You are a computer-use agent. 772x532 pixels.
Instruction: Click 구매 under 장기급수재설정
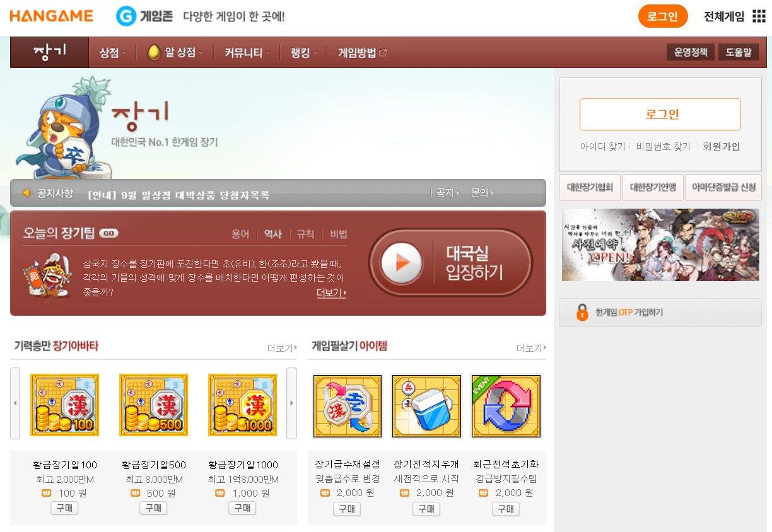click(x=347, y=509)
